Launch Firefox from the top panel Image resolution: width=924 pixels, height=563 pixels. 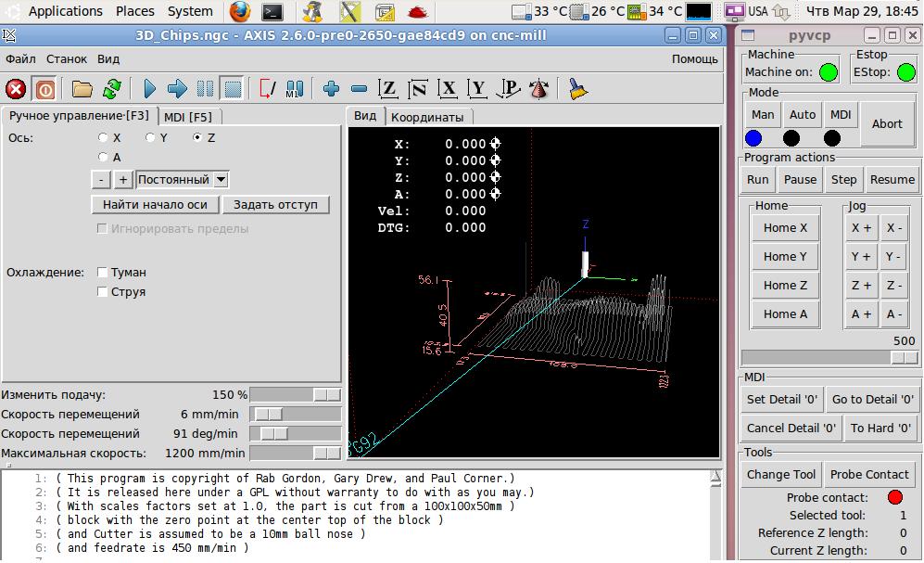tap(240, 11)
